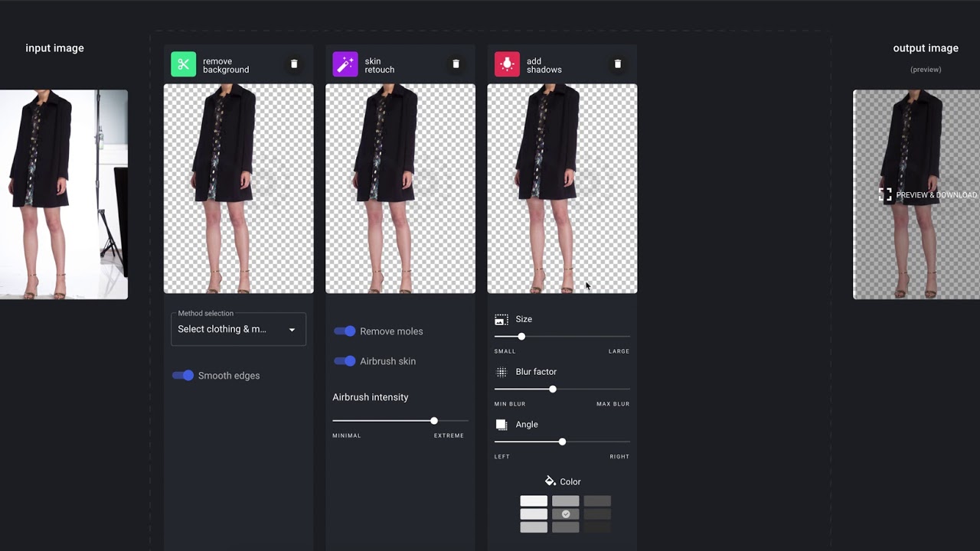Click the fullscreen preview icon on output image

click(885, 195)
